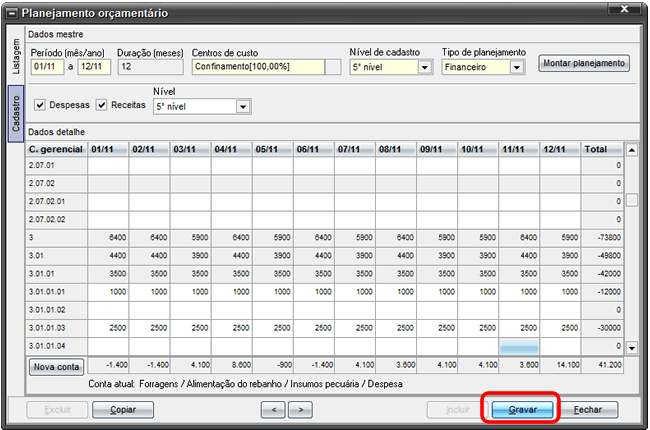The image size is (650, 430).
Task: Close dialog with the Fechar button
Action: (587, 410)
